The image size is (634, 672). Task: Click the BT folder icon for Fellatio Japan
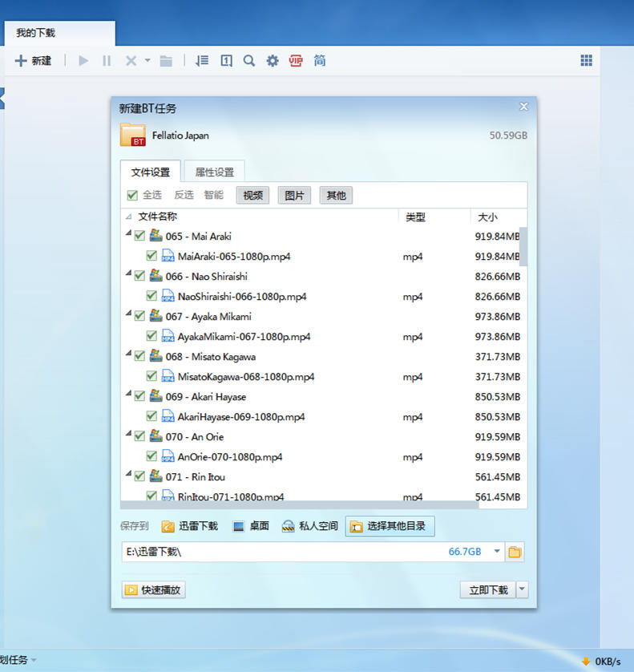[133, 135]
